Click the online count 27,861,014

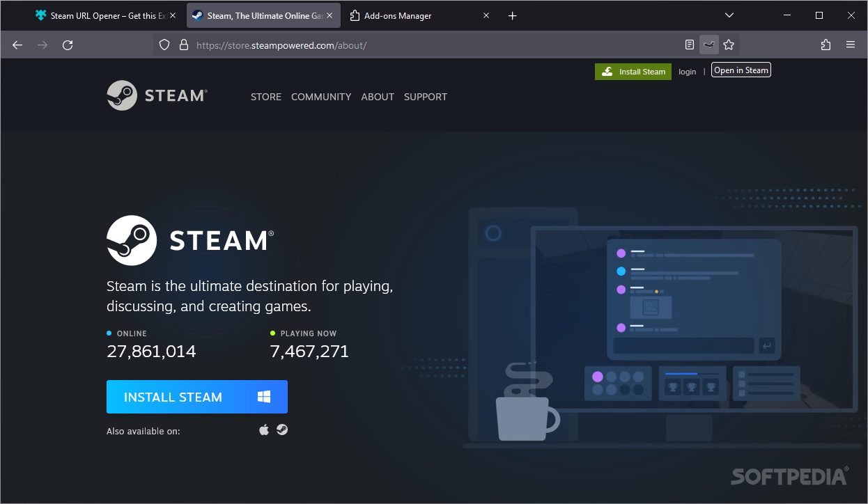(151, 352)
